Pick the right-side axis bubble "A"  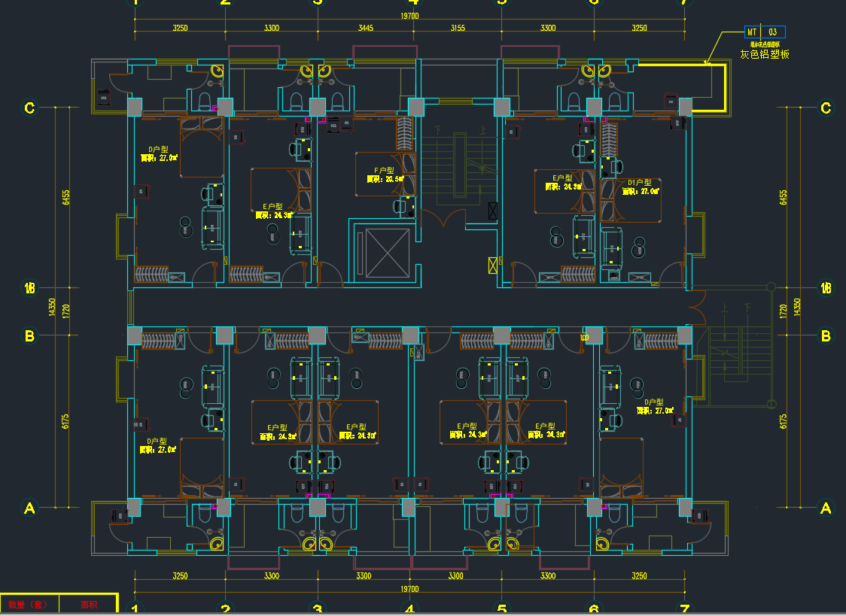tap(826, 508)
